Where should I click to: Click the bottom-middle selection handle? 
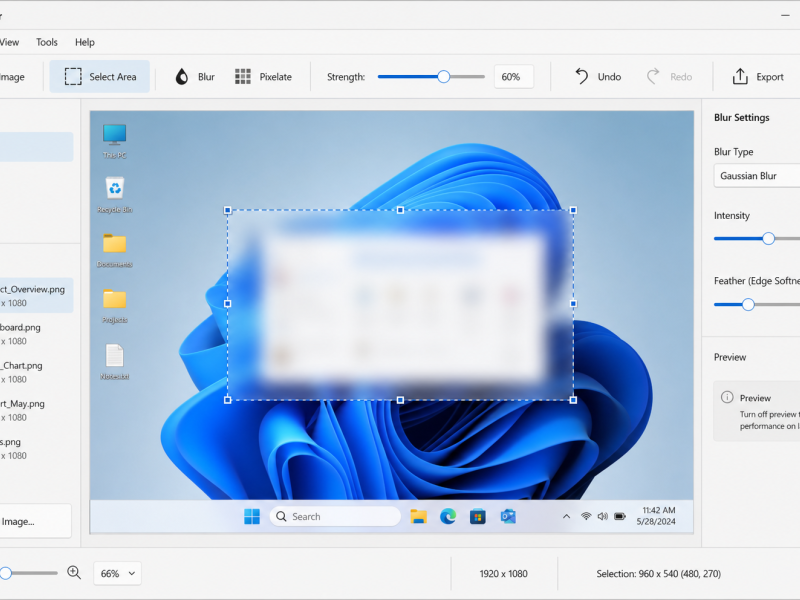point(401,400)
